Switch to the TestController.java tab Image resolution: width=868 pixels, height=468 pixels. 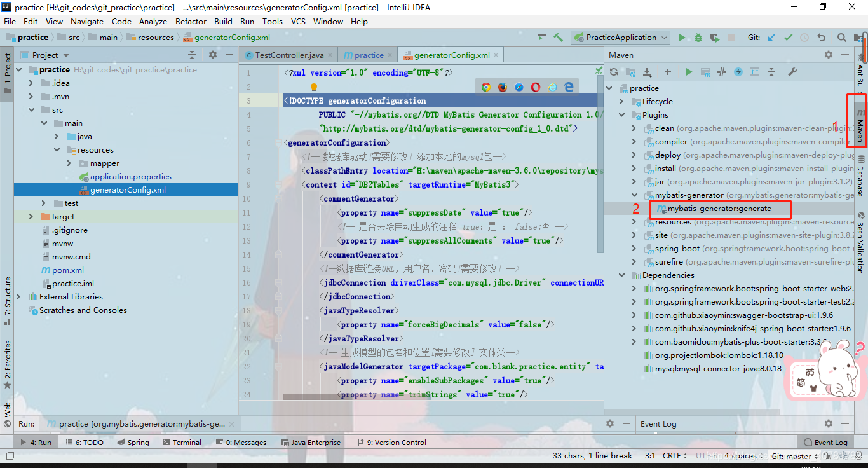pyautogui.click(x=284, y=55)
